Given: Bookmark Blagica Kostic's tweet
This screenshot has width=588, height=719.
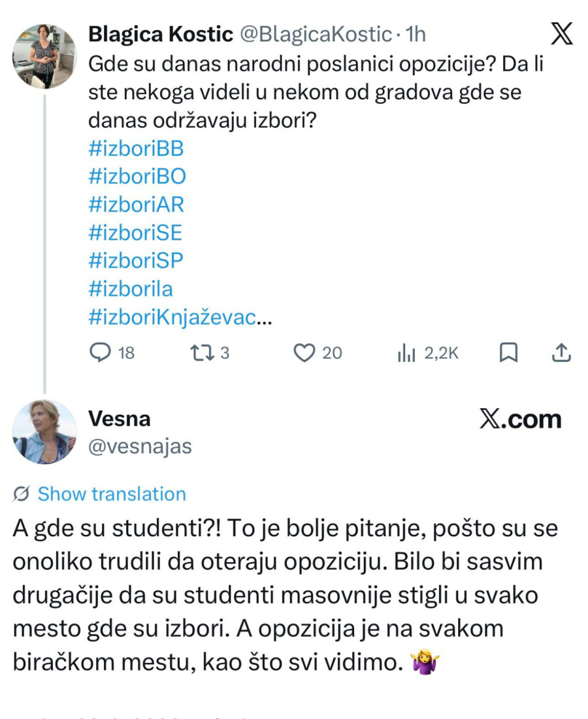Looking at the screenshot, I should tap(508, 353).
